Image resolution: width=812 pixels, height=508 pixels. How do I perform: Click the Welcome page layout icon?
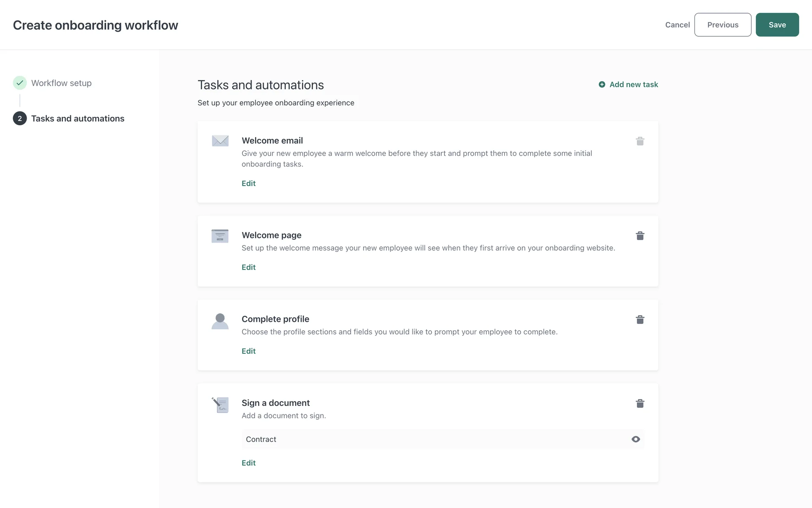click(220, 236)
